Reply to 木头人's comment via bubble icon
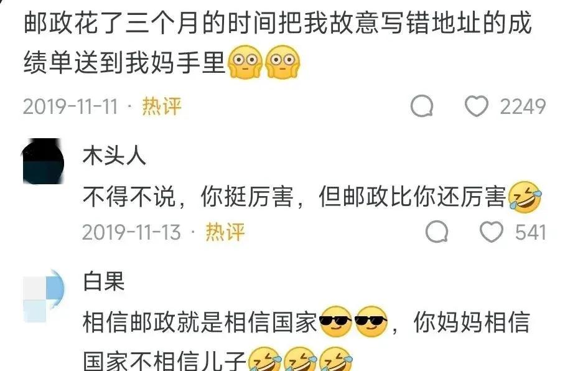Viewport: 588px width, 371px height. (437, 232)
